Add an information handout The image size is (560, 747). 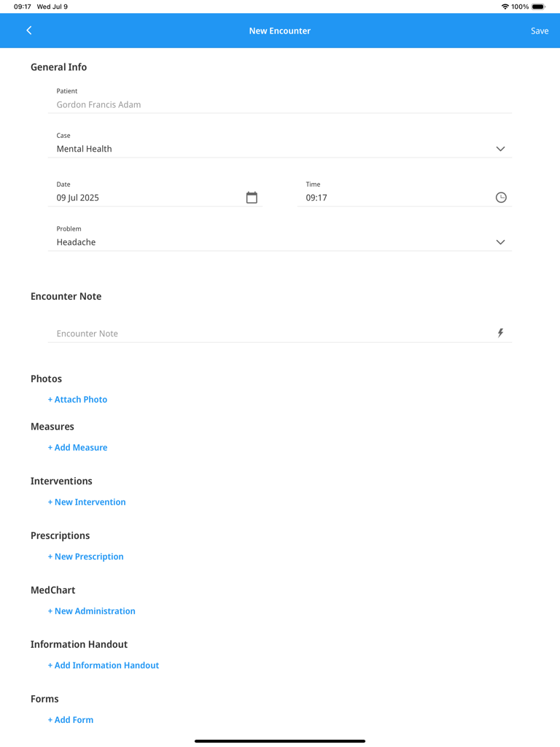(x=104, y=665)
